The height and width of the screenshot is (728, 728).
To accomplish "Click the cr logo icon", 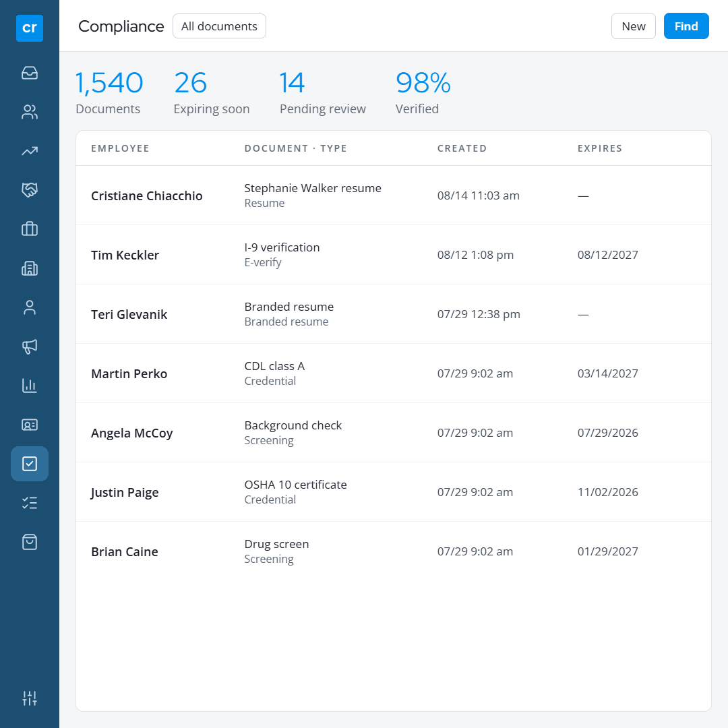I will (x=29, y=28).
